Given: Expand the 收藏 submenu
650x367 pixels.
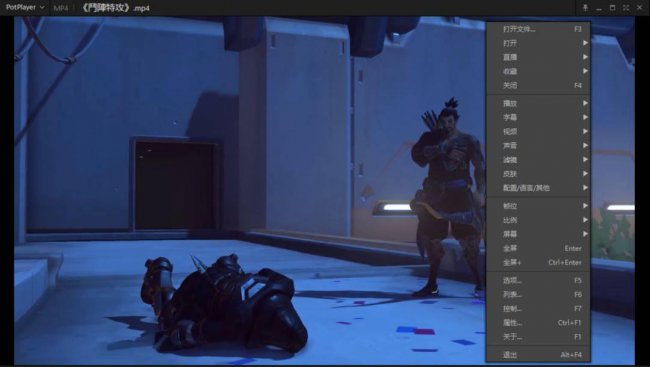Looking at the screenshot, I should tap(538, 71).
